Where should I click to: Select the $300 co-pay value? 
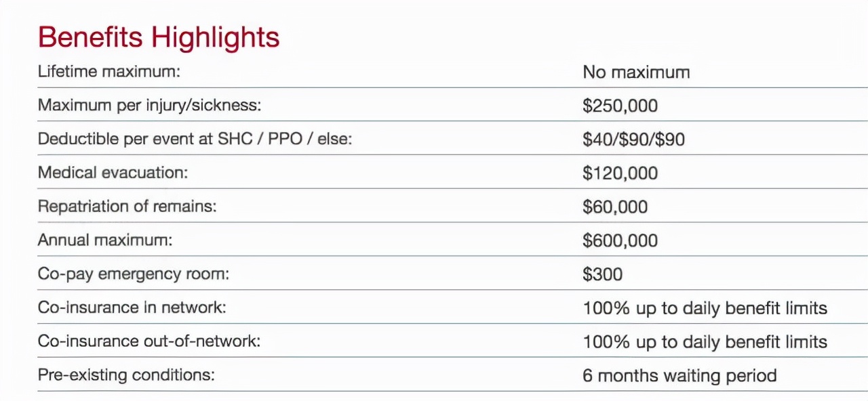tap(602, 274)
